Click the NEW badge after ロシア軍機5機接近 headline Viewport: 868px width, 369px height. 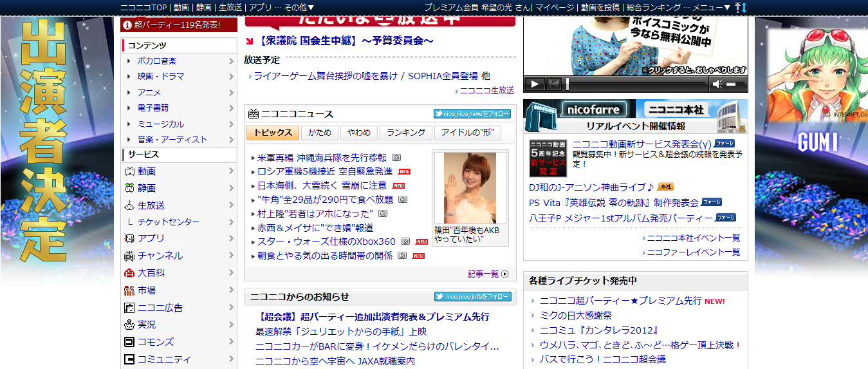point(404,171)
